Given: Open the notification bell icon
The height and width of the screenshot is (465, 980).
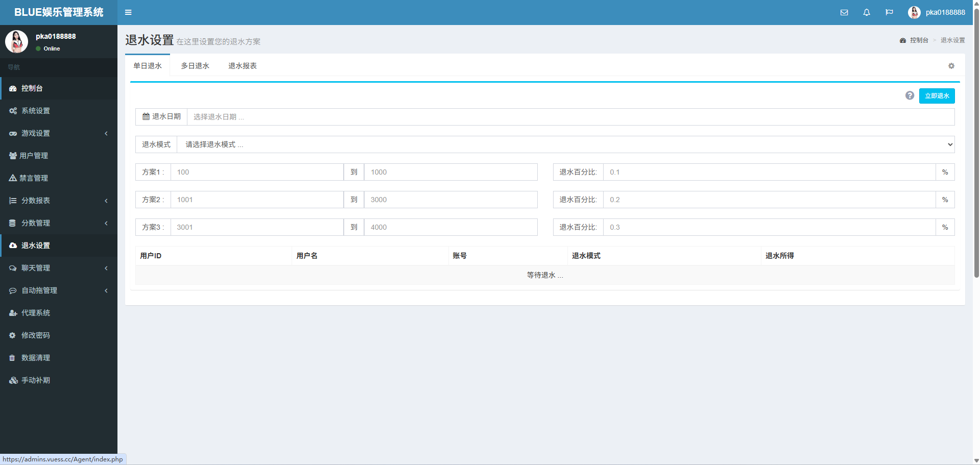Looking at the screenshot, I should [x=867, y=12].
